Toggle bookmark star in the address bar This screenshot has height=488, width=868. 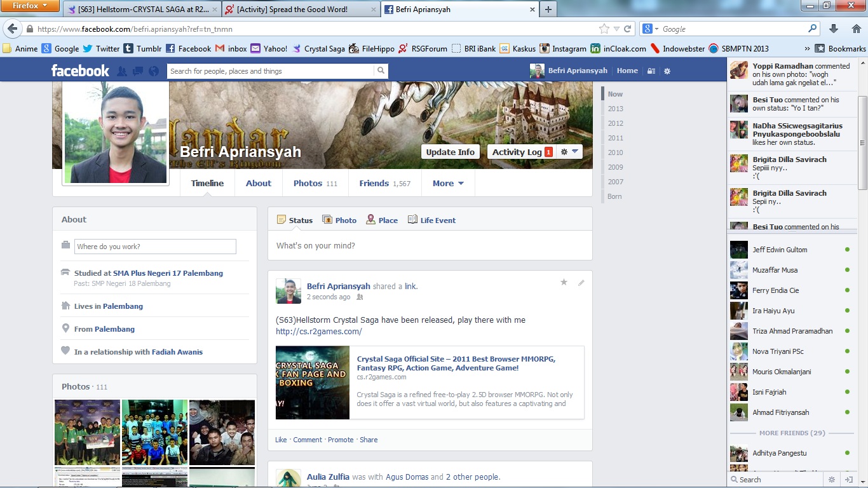point(604,29)
